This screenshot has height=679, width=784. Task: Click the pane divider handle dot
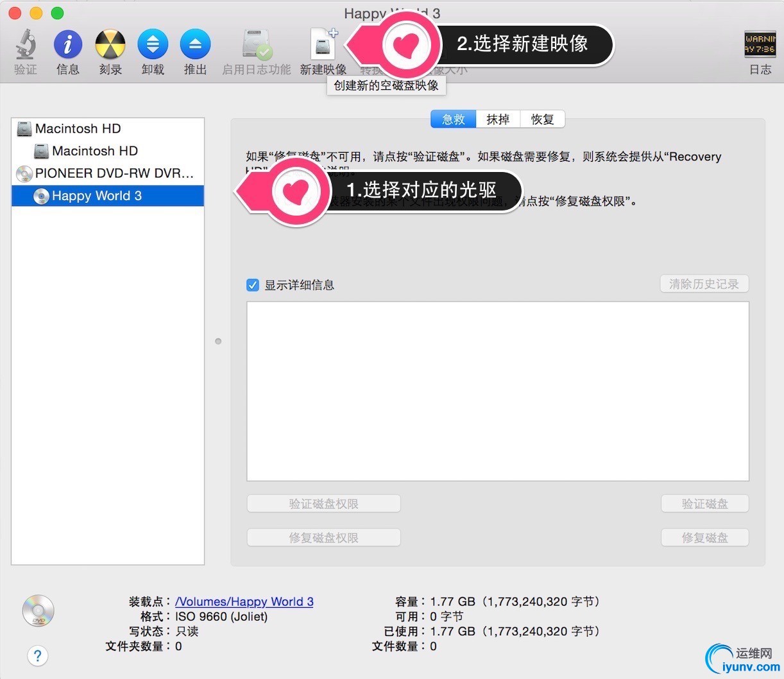[x=218, y=341]
